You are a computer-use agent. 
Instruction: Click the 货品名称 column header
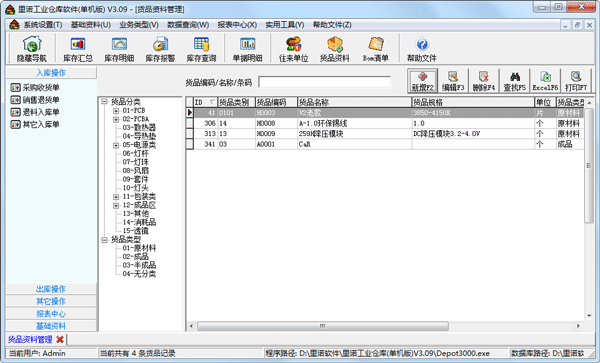(354, 102)
